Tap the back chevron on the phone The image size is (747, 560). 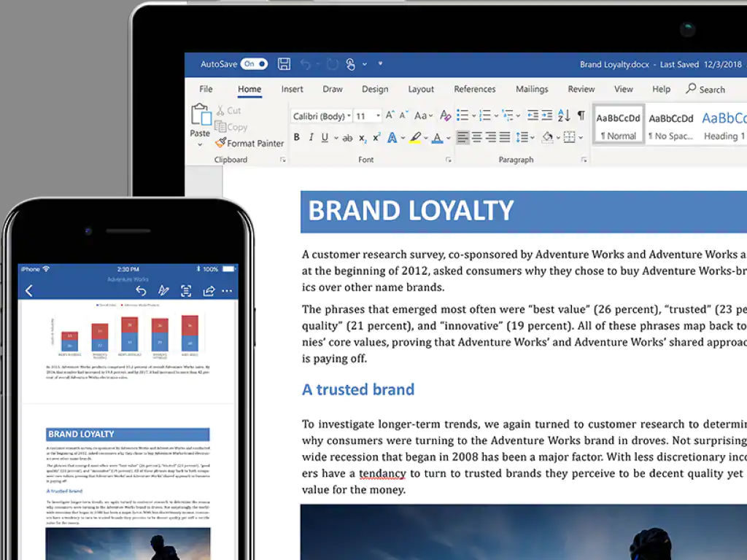tap(29, 290)
